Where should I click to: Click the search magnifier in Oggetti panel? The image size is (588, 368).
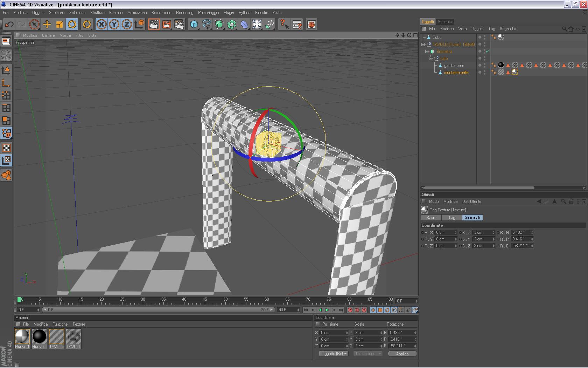pyautogui.click(x=564, y=29)
